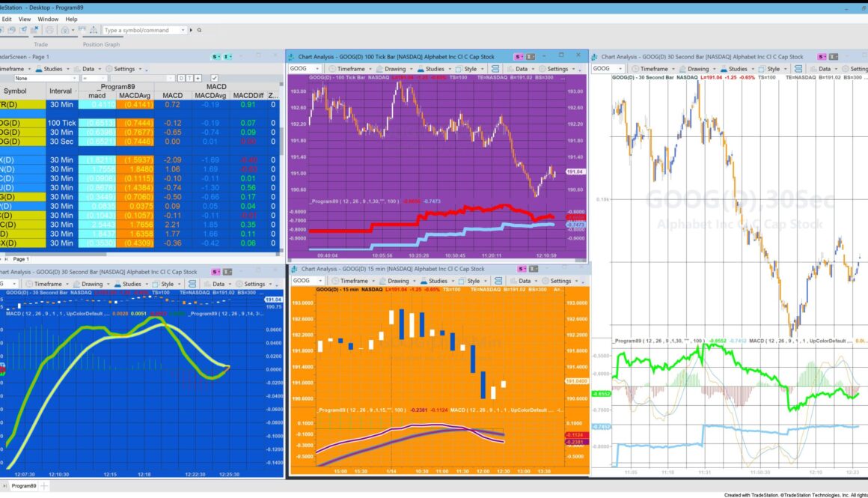Select the 30 Sec interval cell
The image size is (868, 498).
click(x=61, y=142)
